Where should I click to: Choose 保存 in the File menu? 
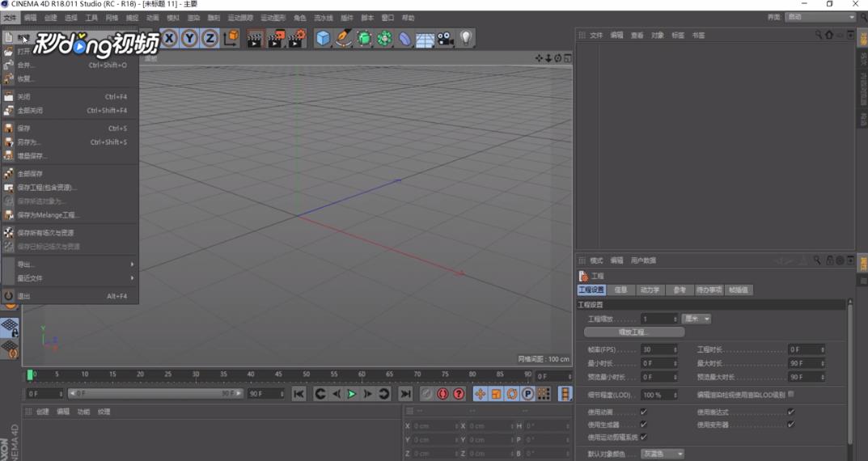[70, 129]
